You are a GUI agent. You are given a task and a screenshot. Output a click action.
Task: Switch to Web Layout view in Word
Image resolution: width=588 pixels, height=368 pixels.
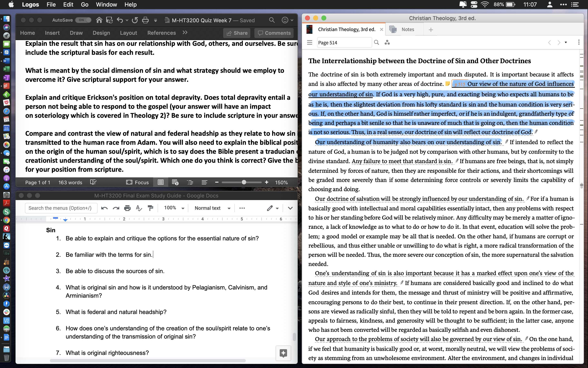pyautogui.click(x=175, y=182)
